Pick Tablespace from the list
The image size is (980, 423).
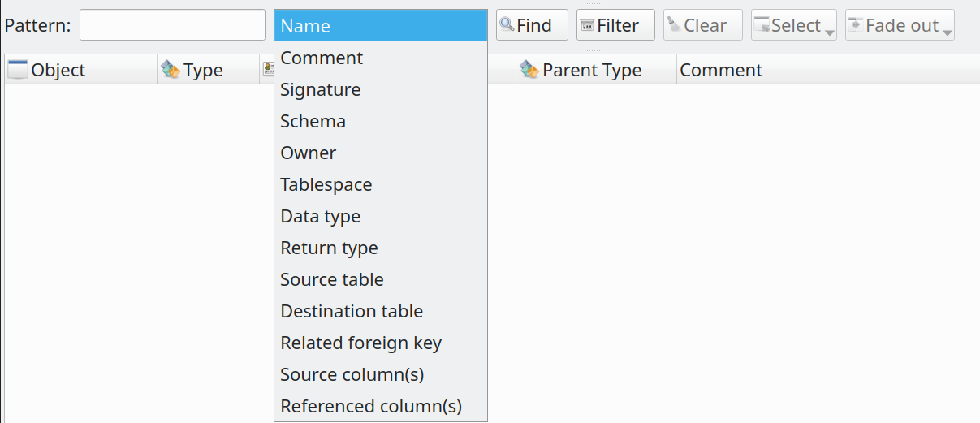pos(381,184)
